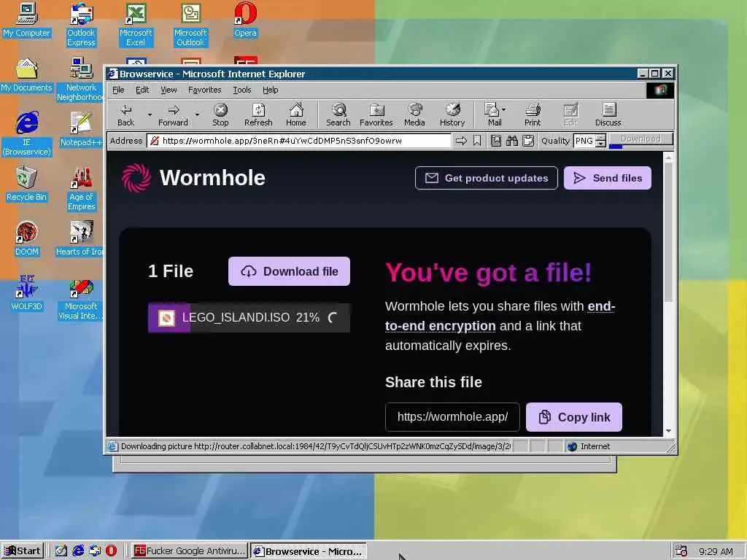Click the Copy link button
Viewport: 747px width, 560px height.
coord(574,417)
